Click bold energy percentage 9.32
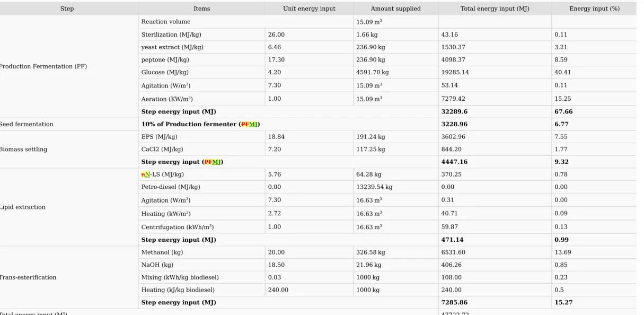Viewport: 644px width, 315px height. coord(561,162)
